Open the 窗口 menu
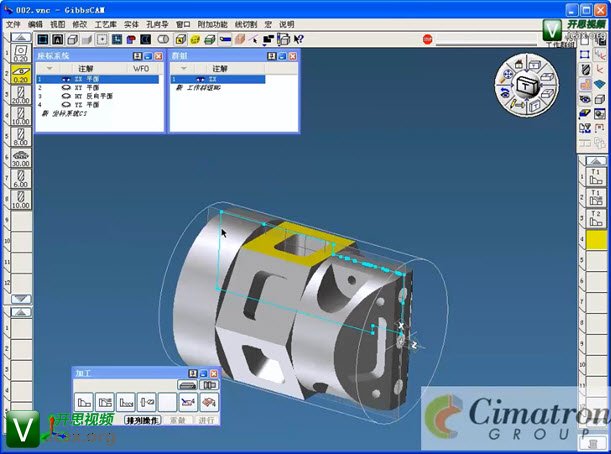Image resolution: width=611 pixels, height=454 pixels. (x=183, y=25)
